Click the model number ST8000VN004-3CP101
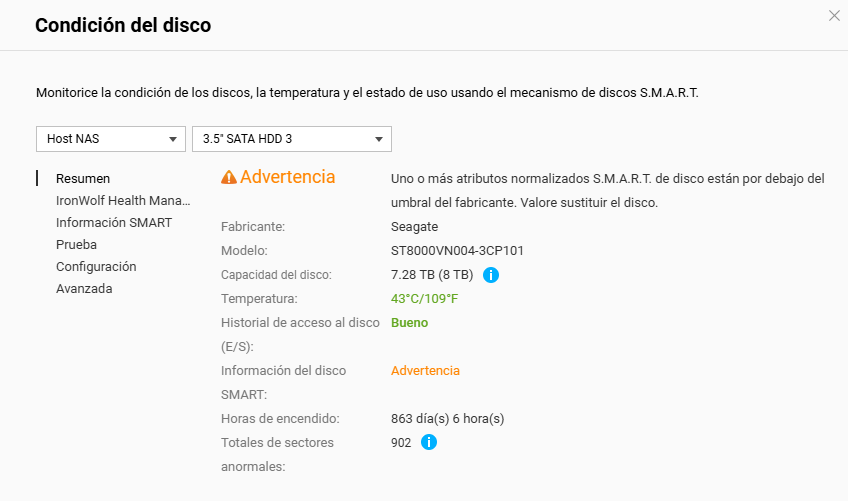This screenshot has height=501, width=848. click(457, 250)
